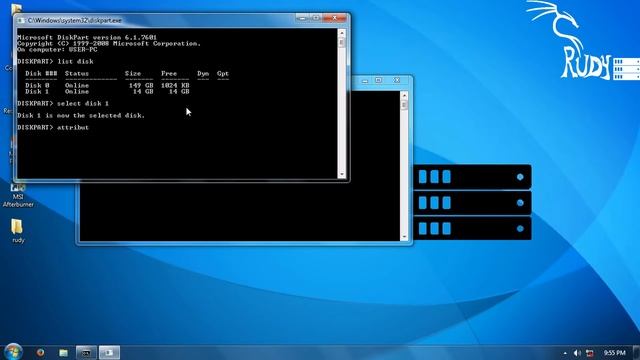Click the 'select disk 1' command text
This screenshot has width=640, height=360.
[x=83, y=103]
